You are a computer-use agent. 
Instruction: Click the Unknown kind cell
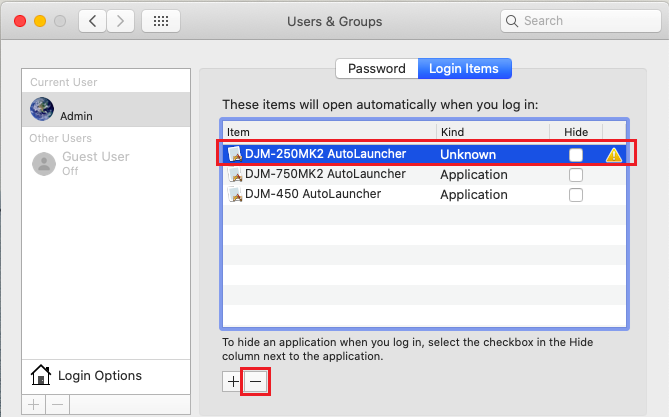[468, 155]
